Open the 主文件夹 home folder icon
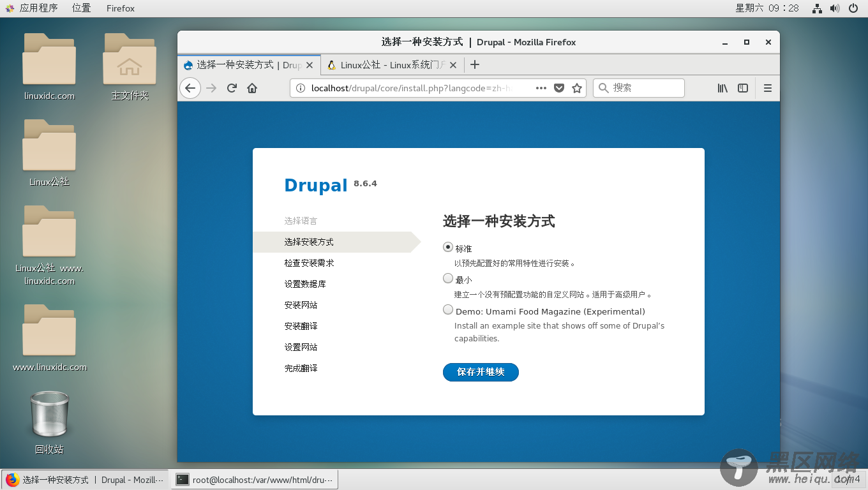 130,67
